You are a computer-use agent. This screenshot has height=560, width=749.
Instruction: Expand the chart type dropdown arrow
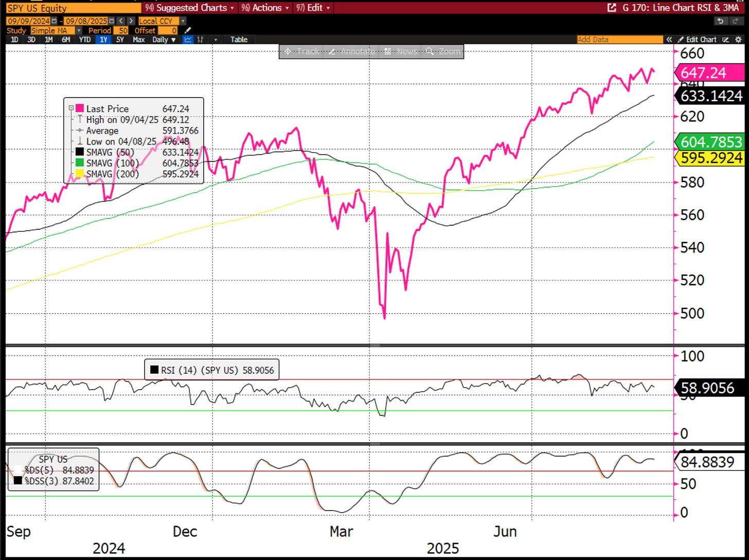216,40
